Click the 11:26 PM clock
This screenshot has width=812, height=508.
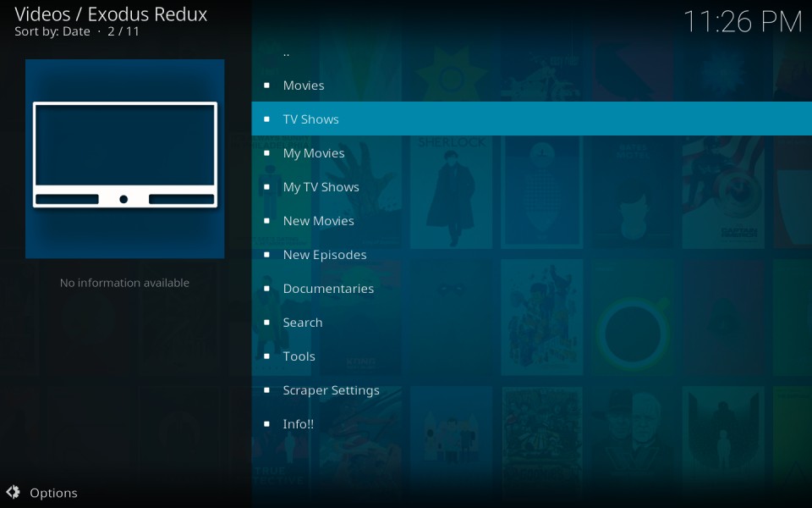[743, 22]
